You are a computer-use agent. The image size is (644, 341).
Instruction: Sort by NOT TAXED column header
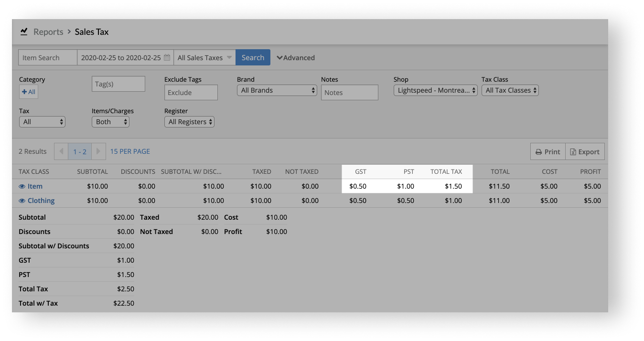[x=302, y=171]
